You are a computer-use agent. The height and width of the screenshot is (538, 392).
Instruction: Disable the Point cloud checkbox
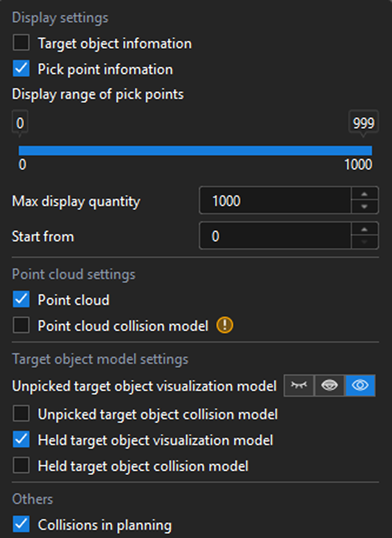tap(21, 299)
